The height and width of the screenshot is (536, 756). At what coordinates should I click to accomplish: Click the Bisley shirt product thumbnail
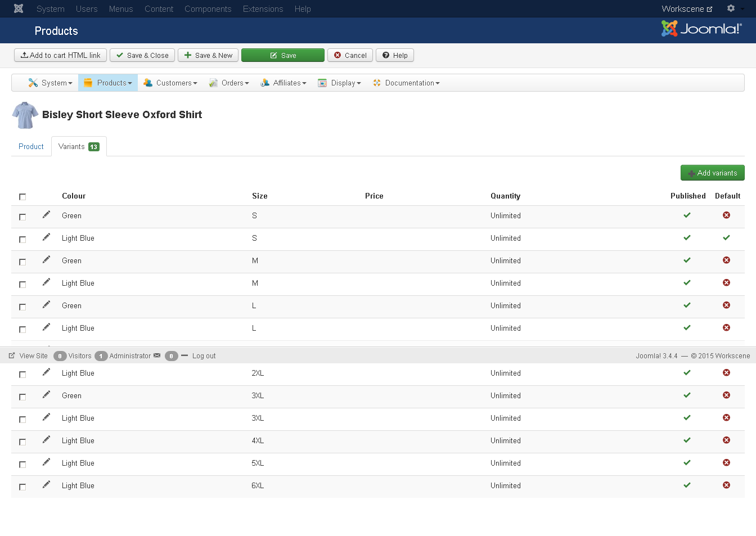tap(25, 115)
